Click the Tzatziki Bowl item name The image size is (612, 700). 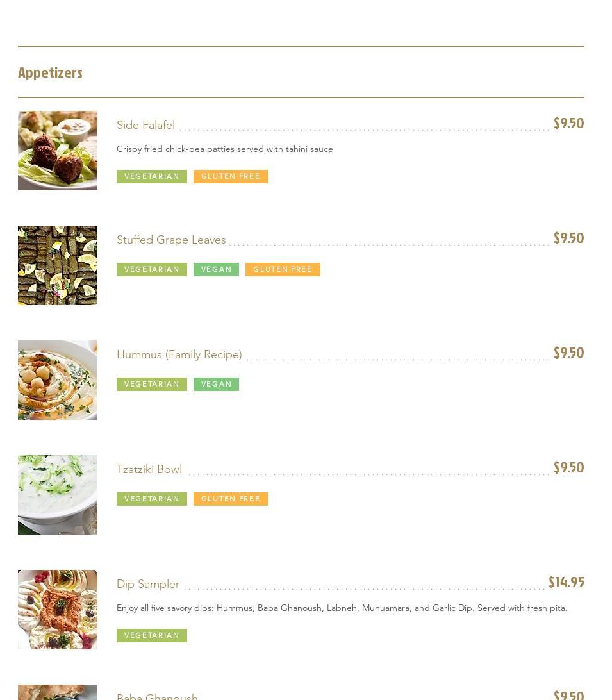pos(149,469)
